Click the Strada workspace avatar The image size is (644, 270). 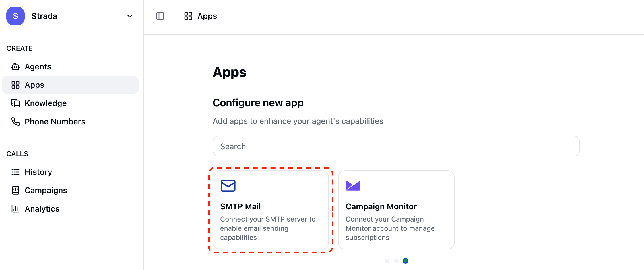point(15,16)
